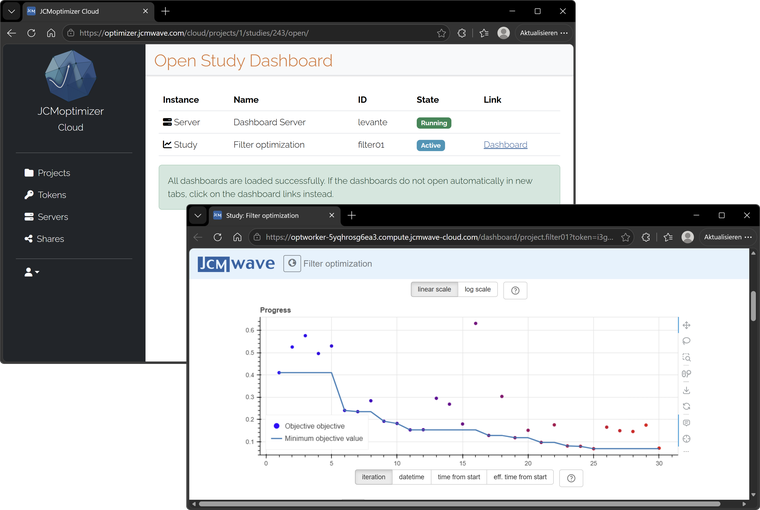Screen dimensions: 760x510
Task: Toggle the crosshair tool
Action: coord(686,439)
